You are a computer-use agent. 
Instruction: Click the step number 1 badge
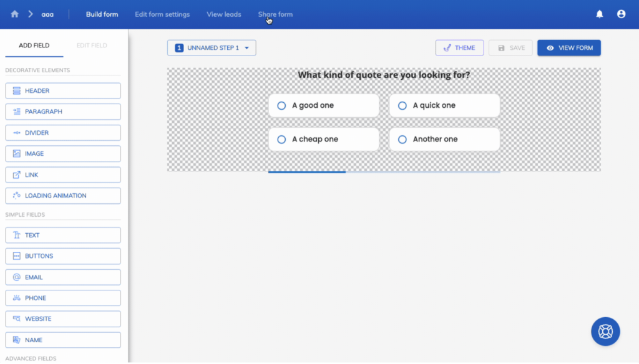pos(179,48)
